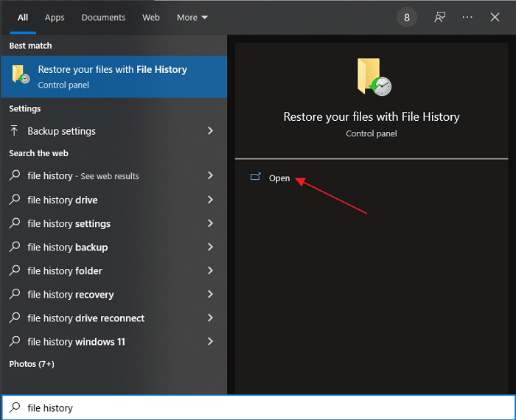Viewport: 516px width, 420px height.
Task: Select the file history recovery web suggestion
Action: click(71, 295)
